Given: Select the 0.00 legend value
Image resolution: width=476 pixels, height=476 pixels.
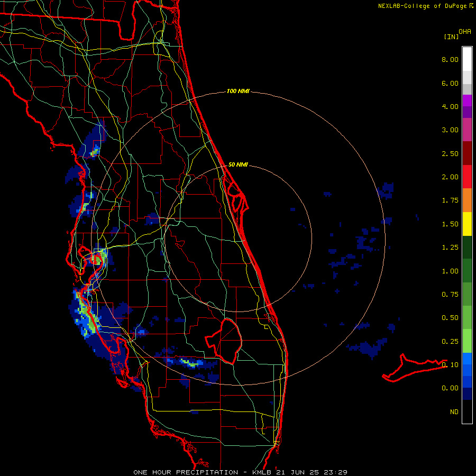Looking at the screenshot, I should tap(450, 388).
